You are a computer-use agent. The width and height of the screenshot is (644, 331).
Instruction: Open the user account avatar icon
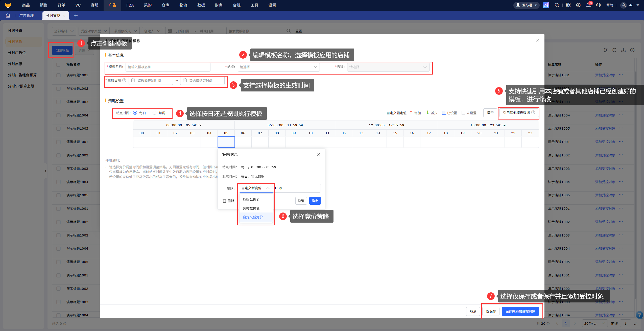coord(624,5)
